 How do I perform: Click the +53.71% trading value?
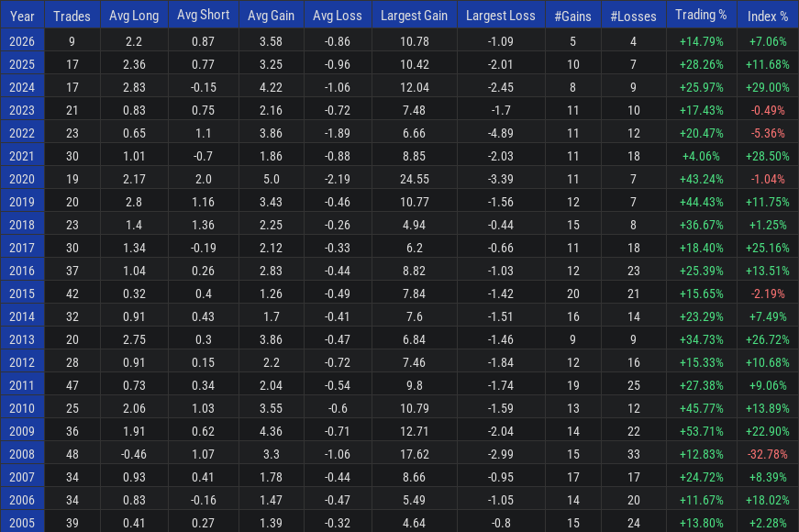coord(701,431)
